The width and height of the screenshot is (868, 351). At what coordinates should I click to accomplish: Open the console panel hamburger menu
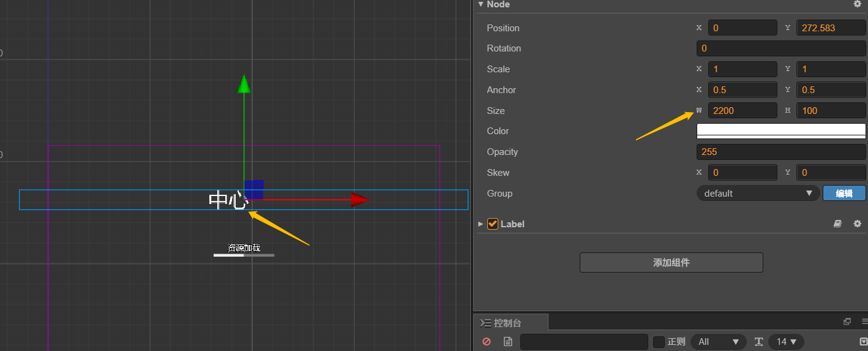[x=864, y=322]
